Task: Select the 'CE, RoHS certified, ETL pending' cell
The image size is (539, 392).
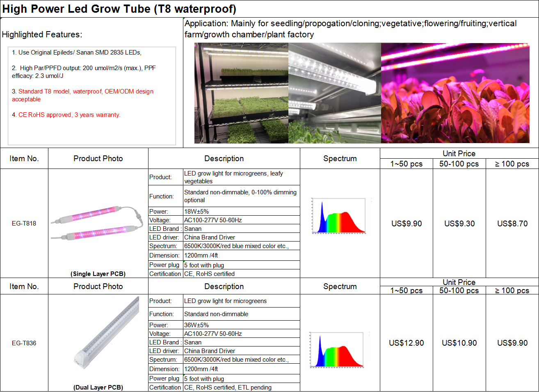Action: (x=241, y=387)
